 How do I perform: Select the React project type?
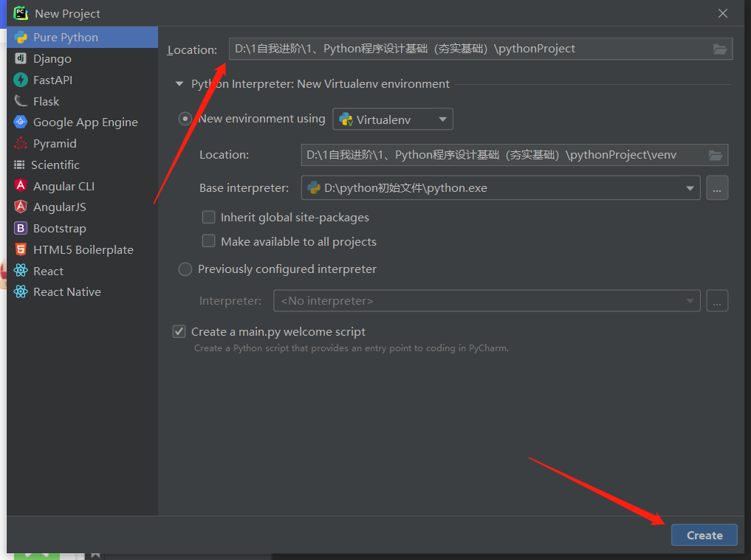point(83,271)
